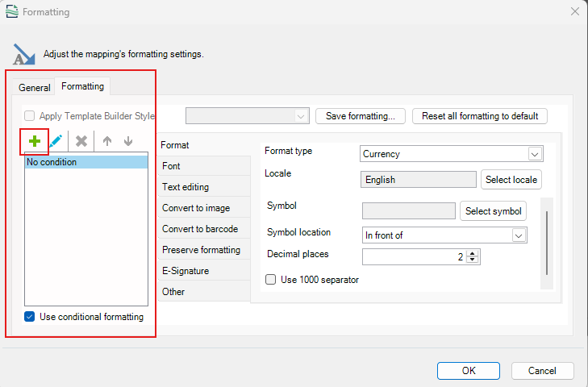The height and width of the screenshot is (387, 588).
Task: Move condition down with arrow icon
Action: (128, 141)
